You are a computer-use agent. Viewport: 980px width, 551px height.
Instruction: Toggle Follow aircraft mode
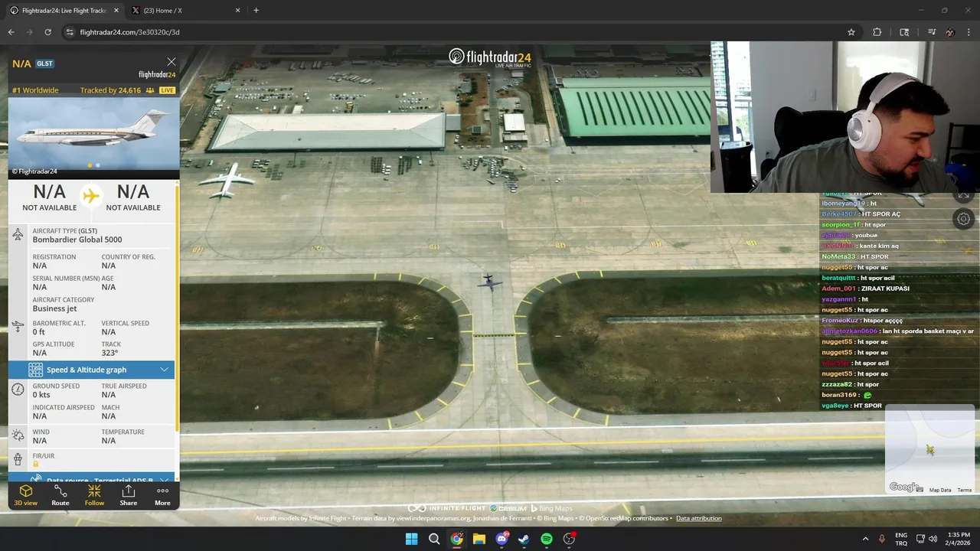point(94,495)
